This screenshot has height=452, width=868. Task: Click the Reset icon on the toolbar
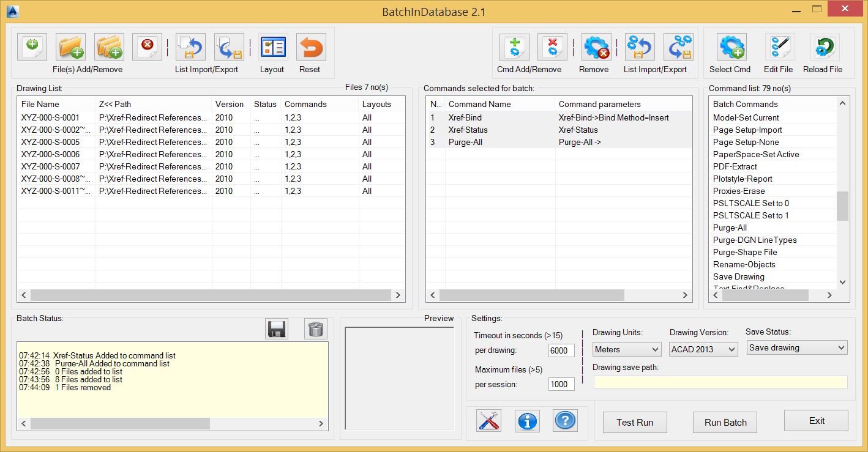pos(310,46)
